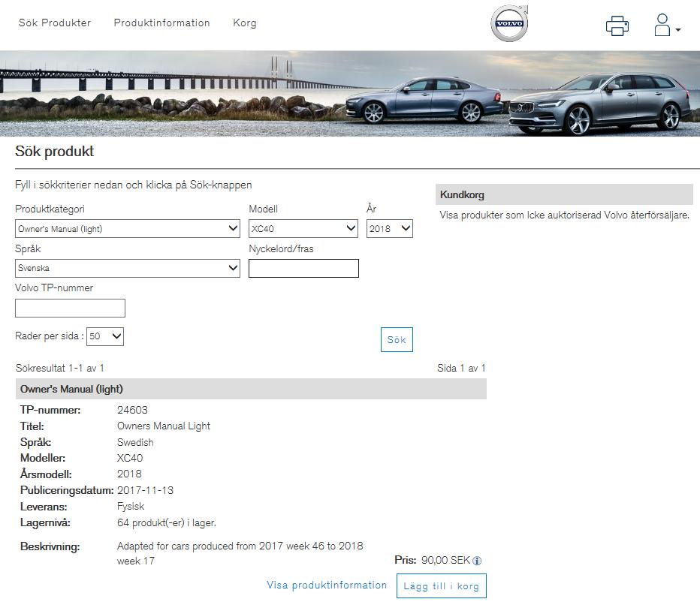
Task: Open the user account menu icon
Action: pyautogui.click(x=667, y=25)
